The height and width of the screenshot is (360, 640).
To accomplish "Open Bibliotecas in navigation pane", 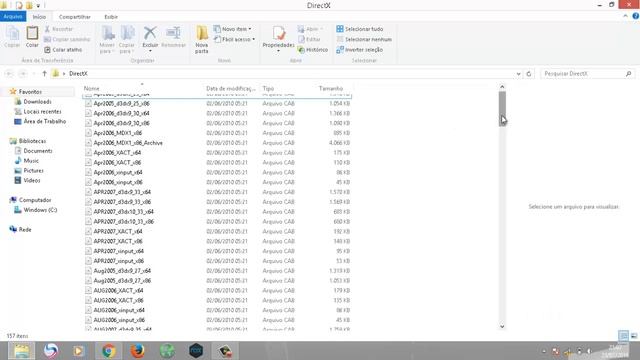I will 32,141.
